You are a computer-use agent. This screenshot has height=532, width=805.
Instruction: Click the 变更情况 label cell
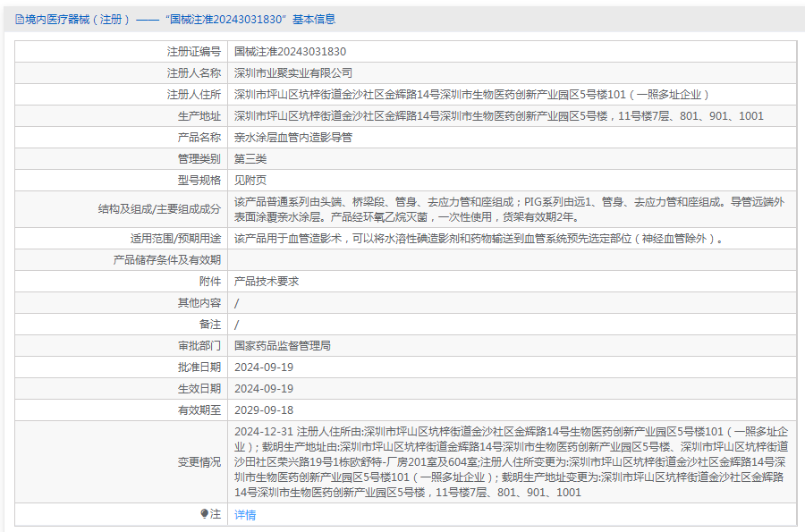point(121,462)
